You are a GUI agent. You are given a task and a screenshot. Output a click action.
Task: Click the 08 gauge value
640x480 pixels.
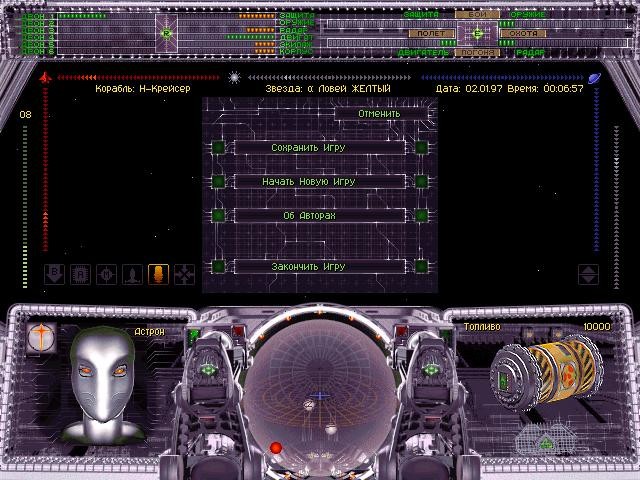tap(25, 115)
